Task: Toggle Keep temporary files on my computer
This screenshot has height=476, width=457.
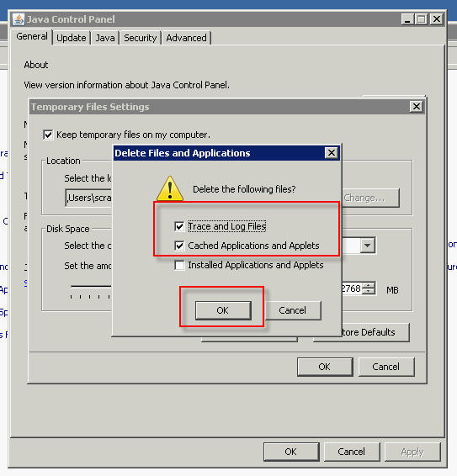Action: point(48,135)
